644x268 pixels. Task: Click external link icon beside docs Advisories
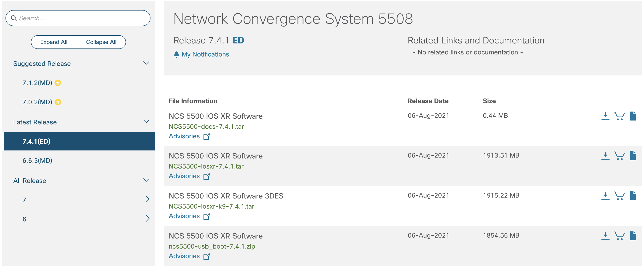tap(207, 137)
